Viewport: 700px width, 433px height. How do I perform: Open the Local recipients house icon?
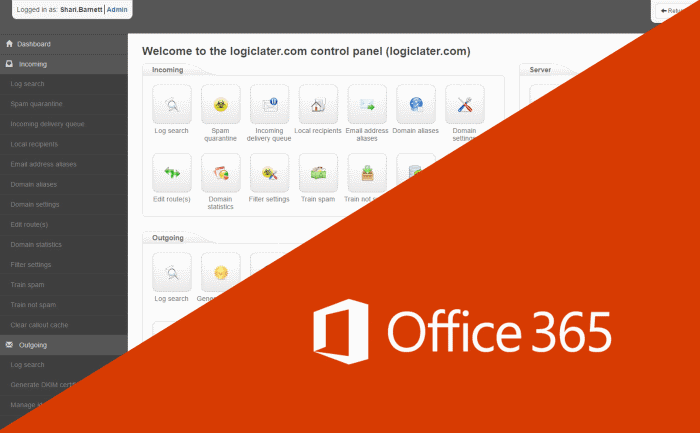(318, 104)
